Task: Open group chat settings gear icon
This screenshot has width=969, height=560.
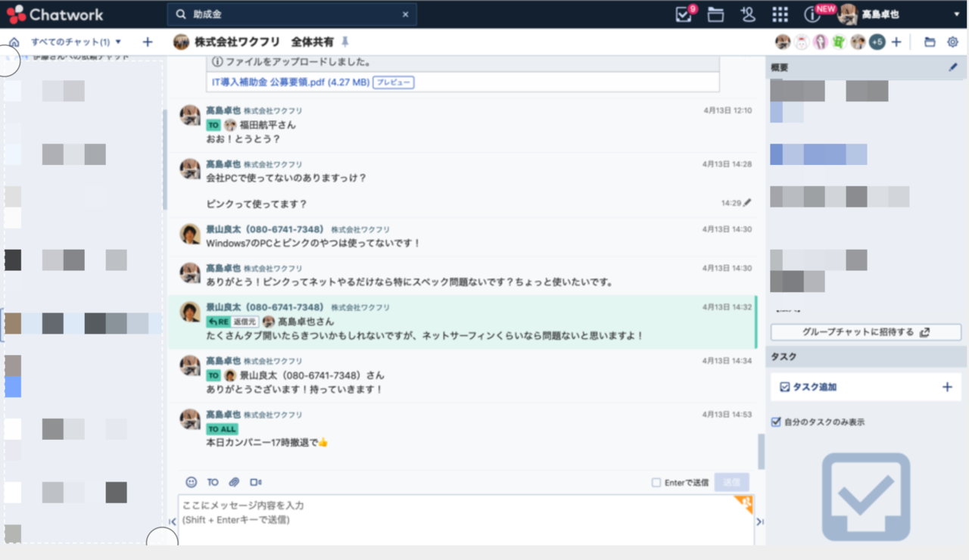Action: (x=952, y=42)
